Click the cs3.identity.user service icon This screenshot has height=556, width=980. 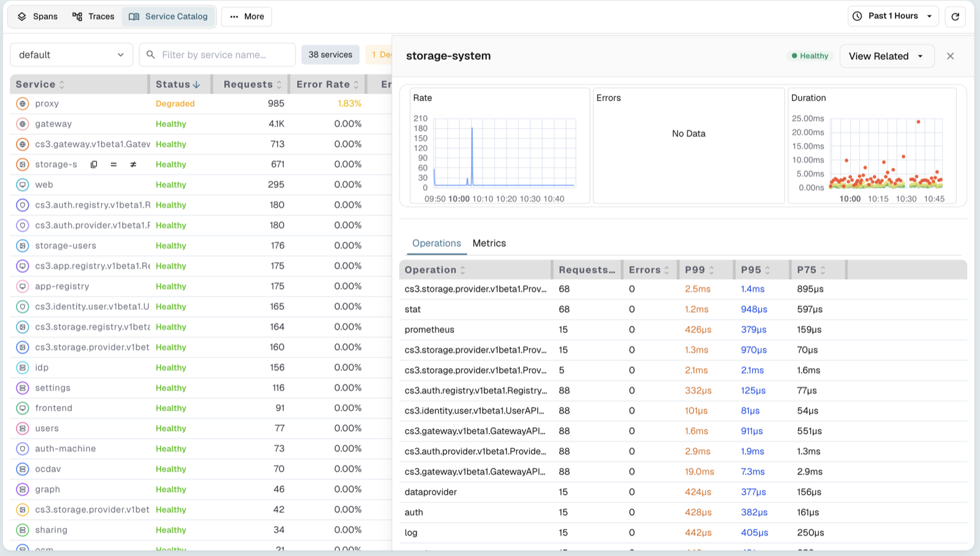tap(23, 306)
